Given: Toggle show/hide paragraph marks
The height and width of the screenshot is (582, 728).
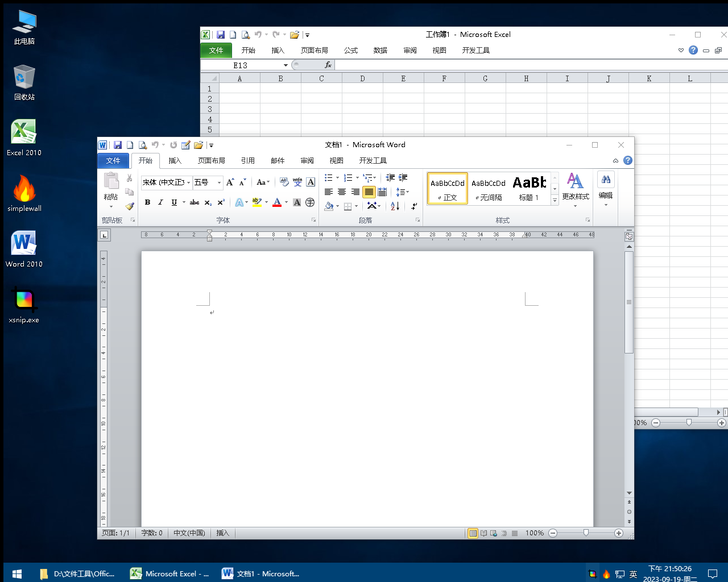Looking at the screenshot, I should coord(414,206).
